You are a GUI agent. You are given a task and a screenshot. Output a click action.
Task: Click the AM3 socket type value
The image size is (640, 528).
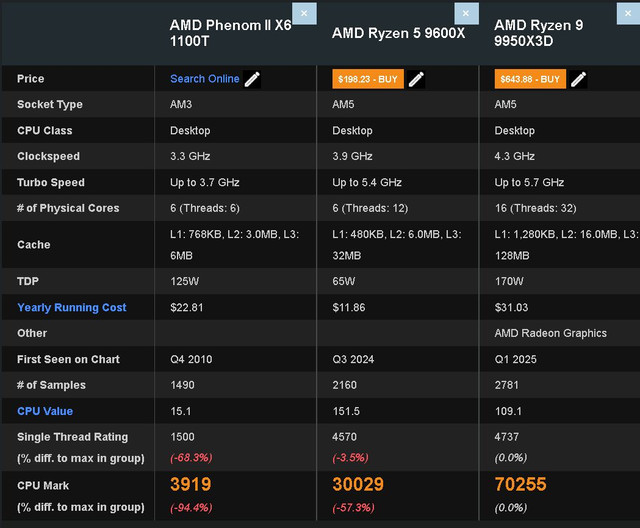coord(181,104)
